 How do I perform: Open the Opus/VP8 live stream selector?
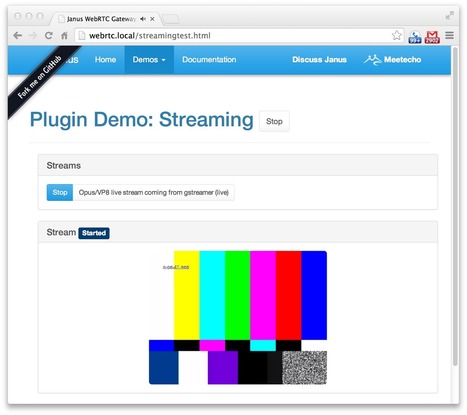[x=154, y=192]
